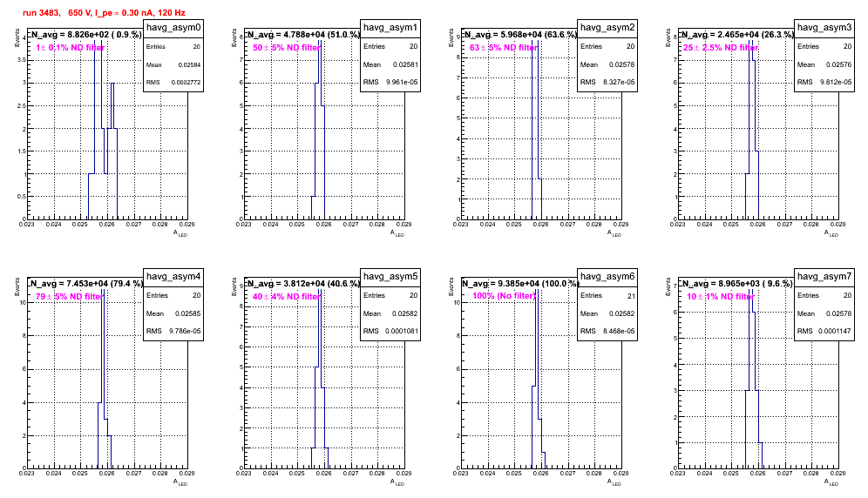Click the 100% (No filter) label
Screen dimensions: 868x498
[505, 296]
